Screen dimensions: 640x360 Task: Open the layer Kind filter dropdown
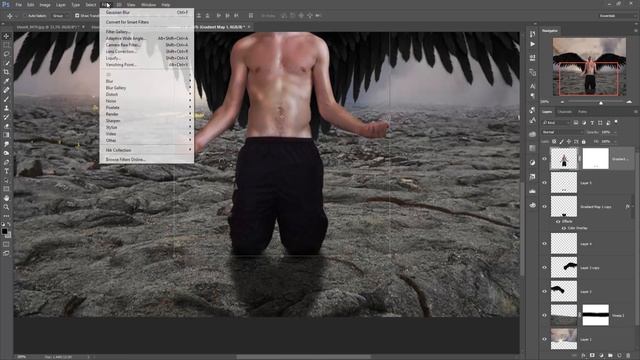556,122
